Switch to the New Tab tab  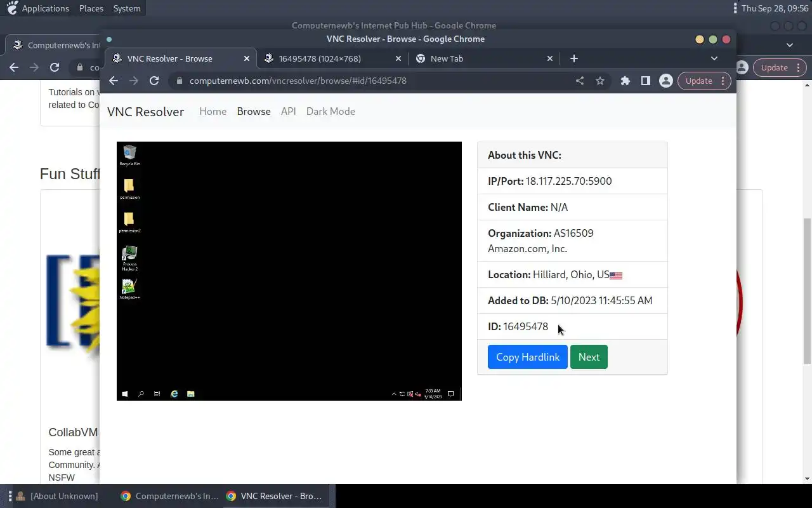[x=485, y=58]
